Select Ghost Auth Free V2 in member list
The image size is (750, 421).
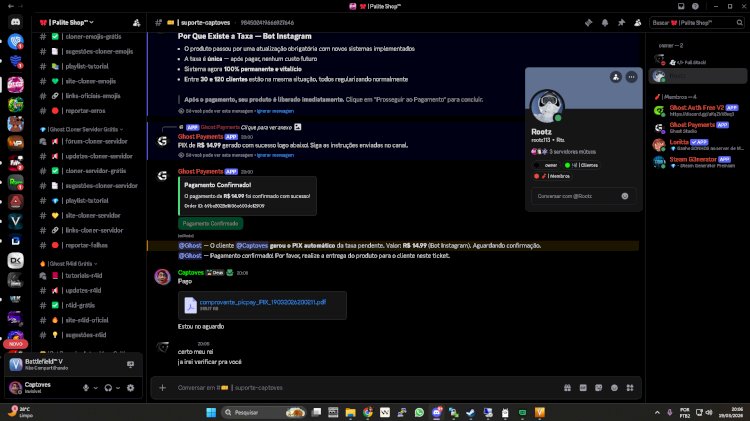699,111
